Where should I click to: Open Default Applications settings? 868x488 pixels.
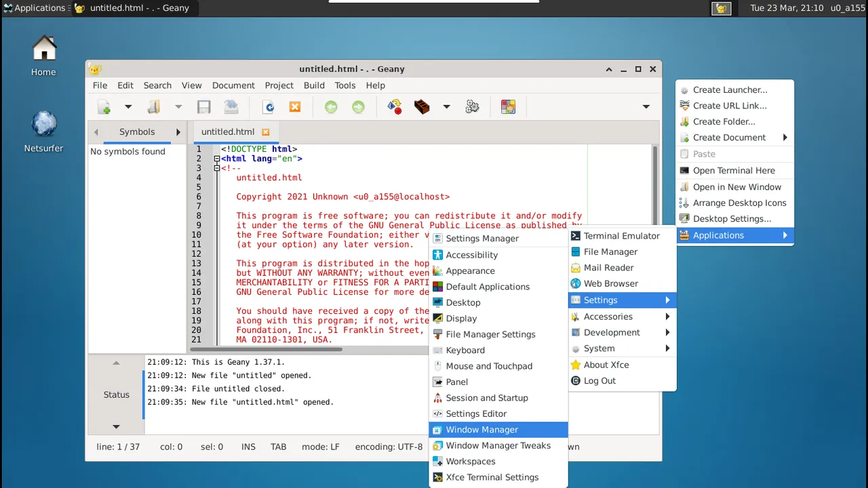(498, 287)
